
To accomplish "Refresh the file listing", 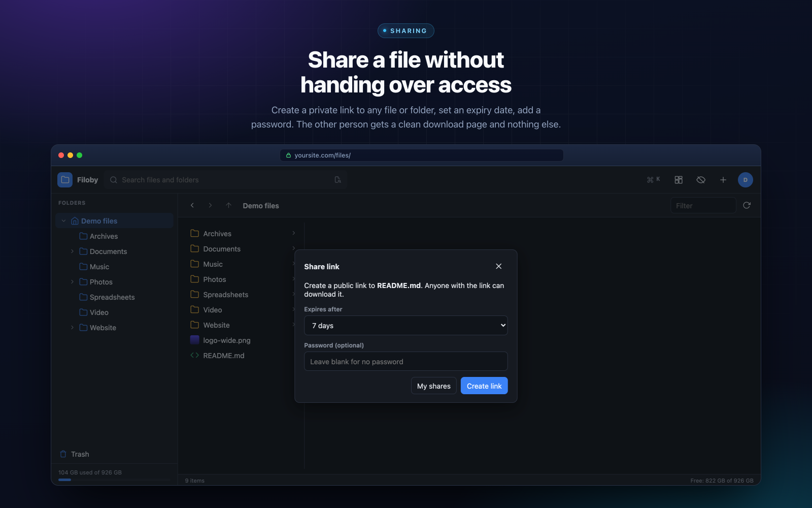I will coord(747,205).
